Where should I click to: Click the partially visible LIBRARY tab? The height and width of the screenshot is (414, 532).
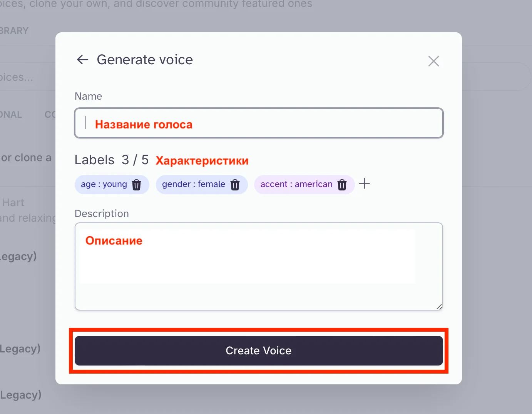(x=14, y=31)
